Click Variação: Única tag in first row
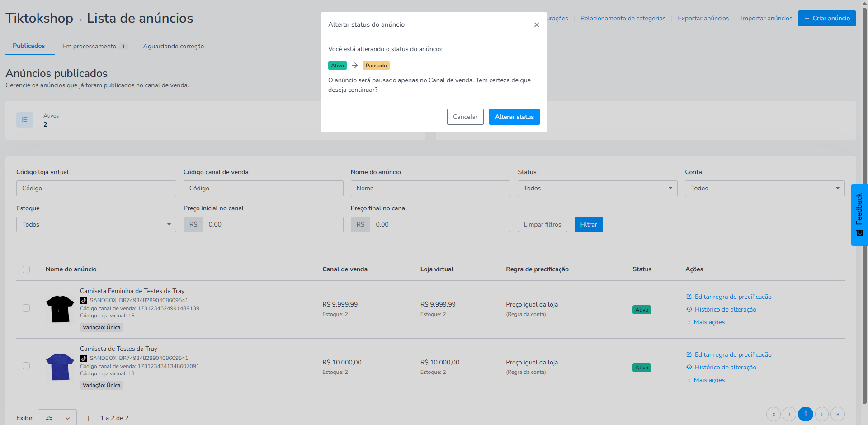The image size is (868, 425). [101, 327]
